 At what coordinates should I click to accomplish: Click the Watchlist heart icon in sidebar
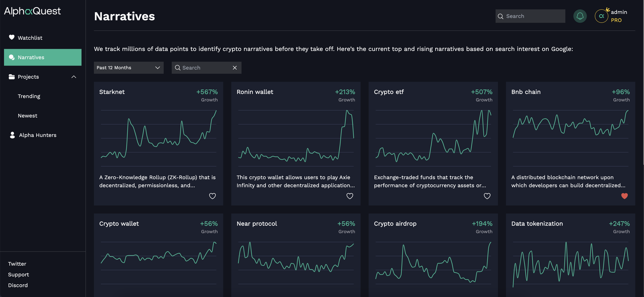[x=12, y=38]
